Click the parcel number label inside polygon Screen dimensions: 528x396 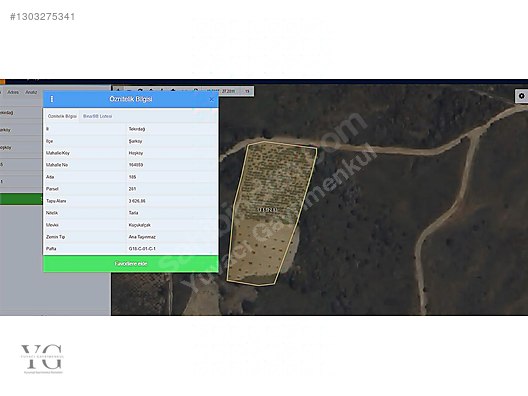[x=267, y=210]
